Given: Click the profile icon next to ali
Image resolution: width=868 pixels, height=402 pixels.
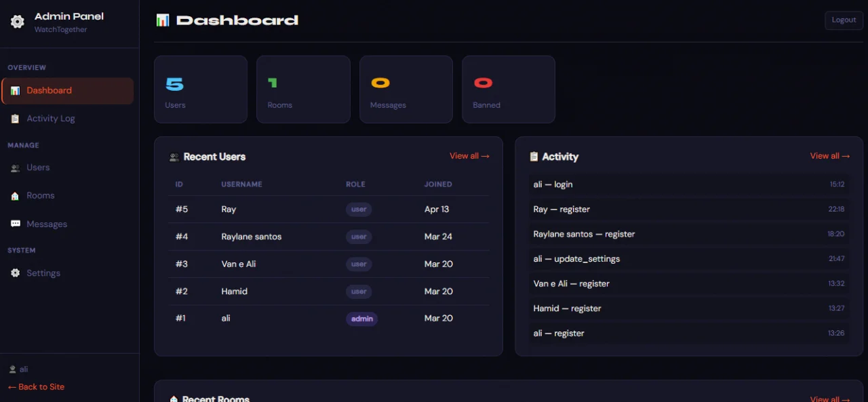Looking at the screenshot, I should [x=12, y=369].
